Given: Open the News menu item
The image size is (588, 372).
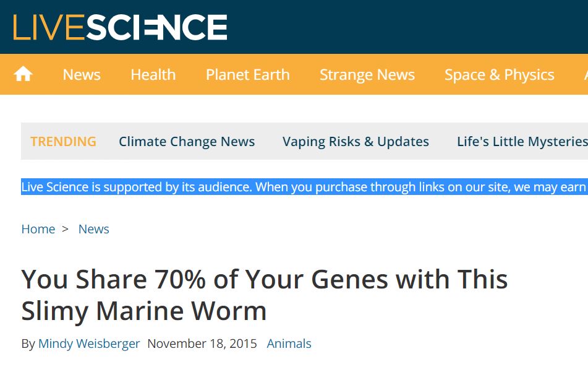Looking at the screenshot, I should pyautogui.click(x=82, y=74).
